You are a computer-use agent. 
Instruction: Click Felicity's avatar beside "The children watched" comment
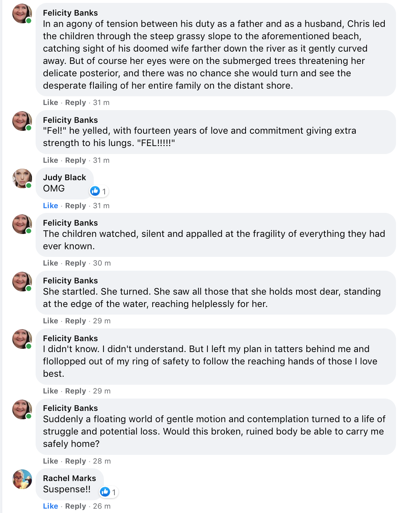22,224
